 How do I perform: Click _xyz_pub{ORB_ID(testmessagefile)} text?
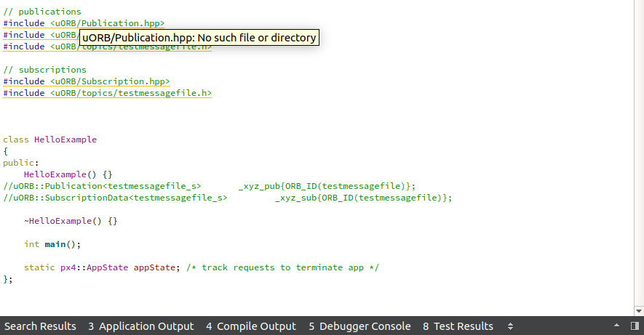(x=327, y=186)
